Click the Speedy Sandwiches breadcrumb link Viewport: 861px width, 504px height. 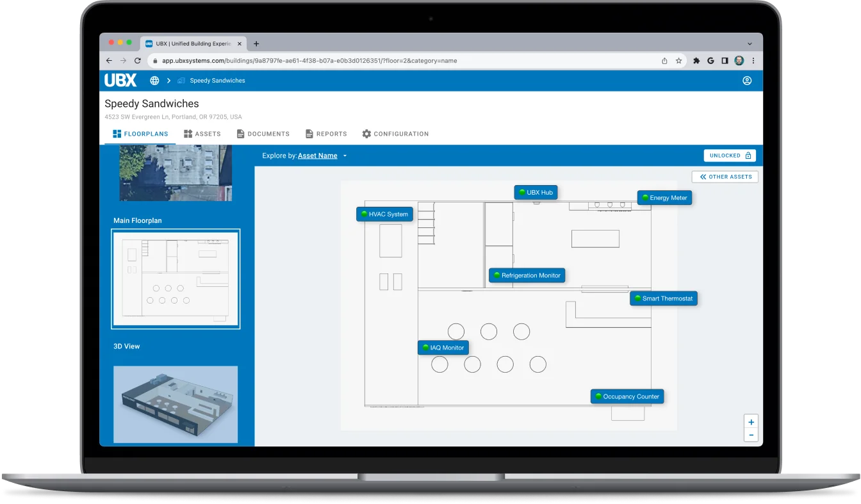point(217,81)
